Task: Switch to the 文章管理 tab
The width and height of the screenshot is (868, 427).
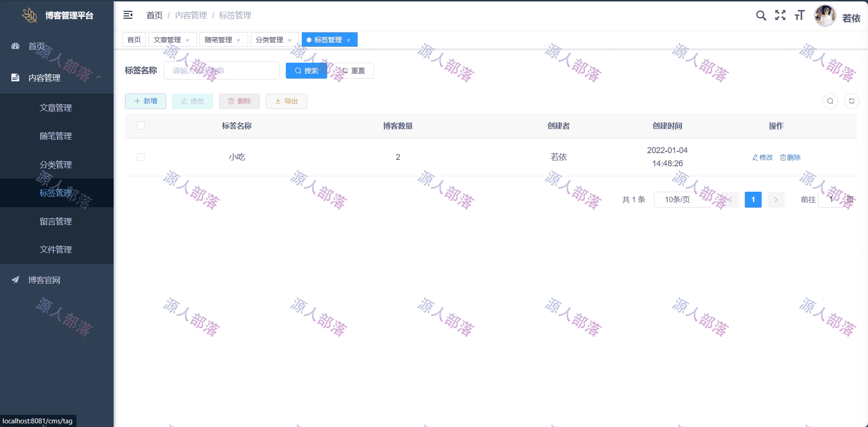Action: click(167, 40)
